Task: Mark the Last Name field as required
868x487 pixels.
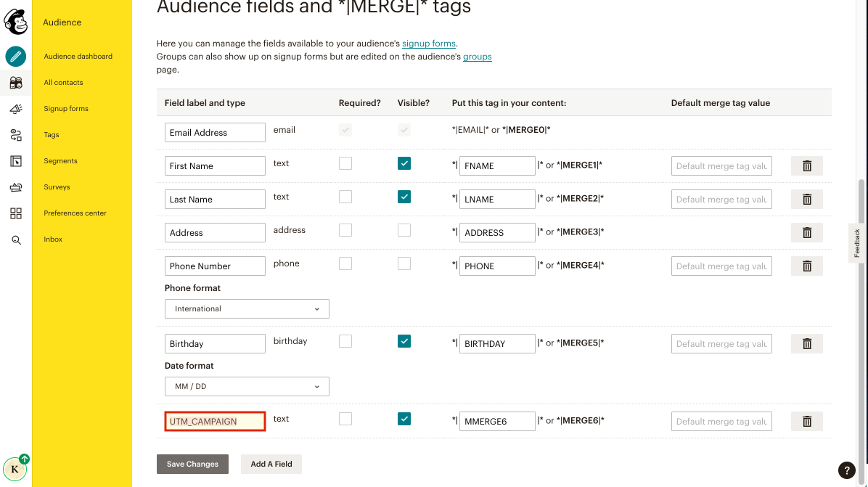Action: point(345,197)
